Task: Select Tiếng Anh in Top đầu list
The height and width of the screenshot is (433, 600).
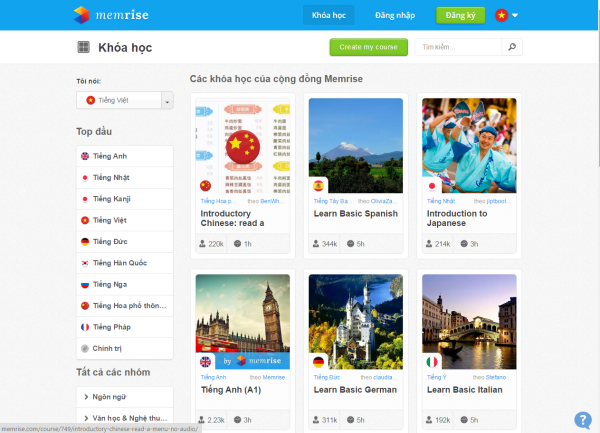Action: click(x=125, y=156)
